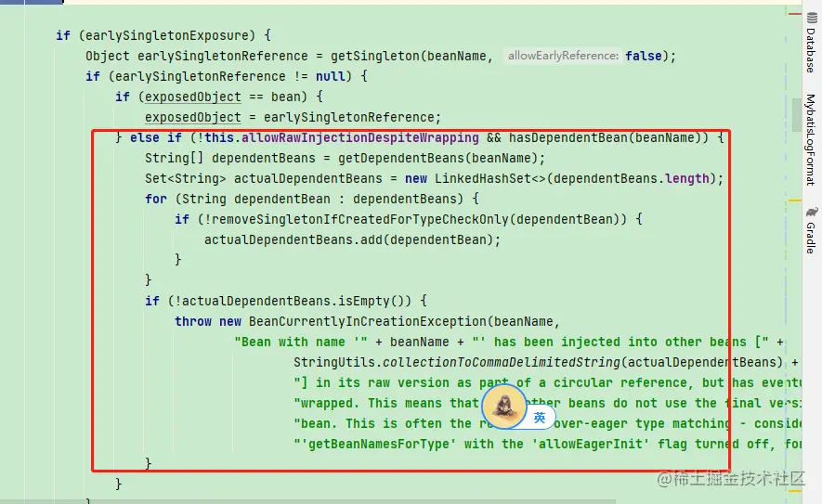Viewport: 822px width, 504px height.
Task: Click the getSingleton method call
Action: [375, 56]
